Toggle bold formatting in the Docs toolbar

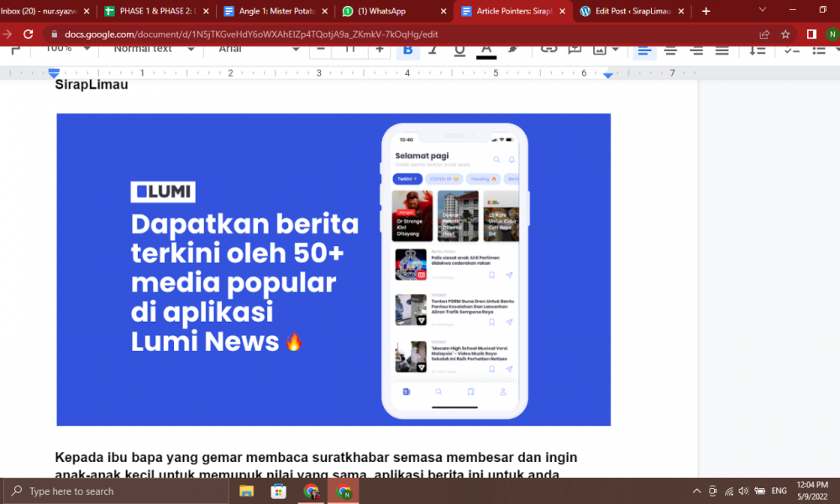407,50
